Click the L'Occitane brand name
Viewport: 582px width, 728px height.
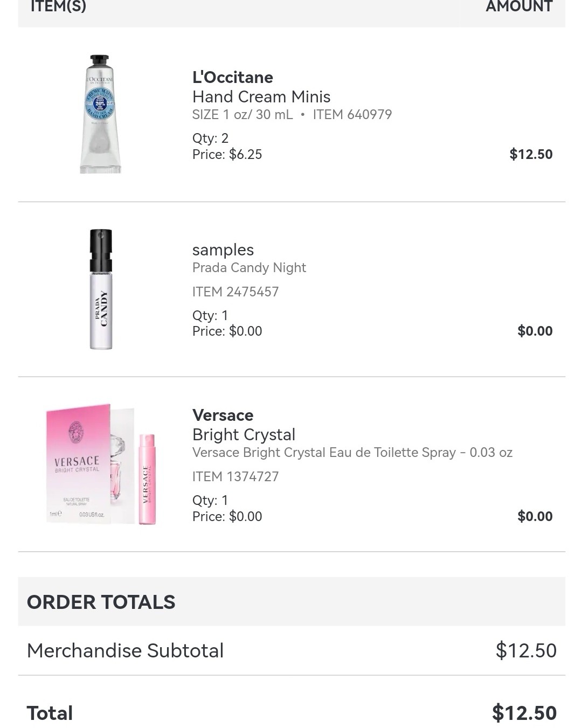coord(233,78)
